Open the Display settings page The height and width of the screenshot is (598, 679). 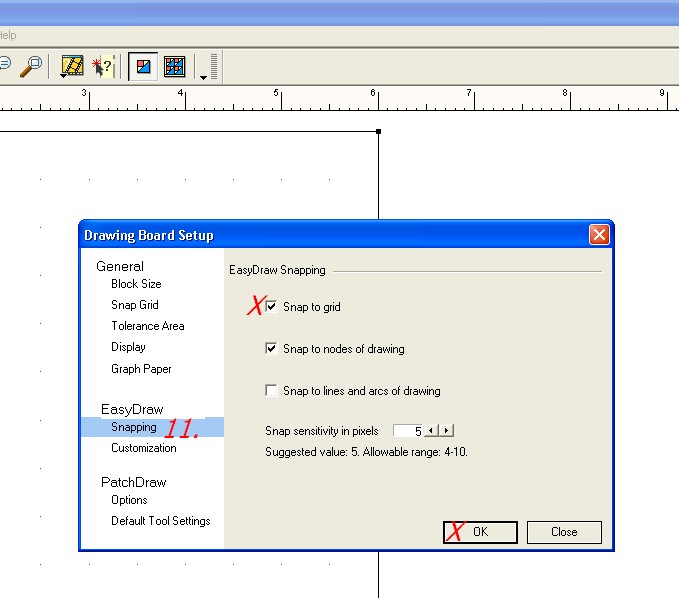[x=128, y=347]
